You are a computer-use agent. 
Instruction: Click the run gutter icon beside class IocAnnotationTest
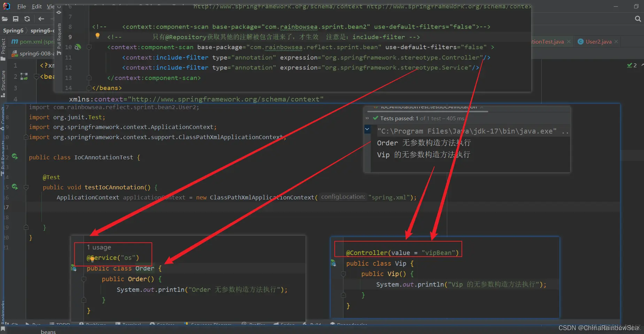click(x=15, y=157)
